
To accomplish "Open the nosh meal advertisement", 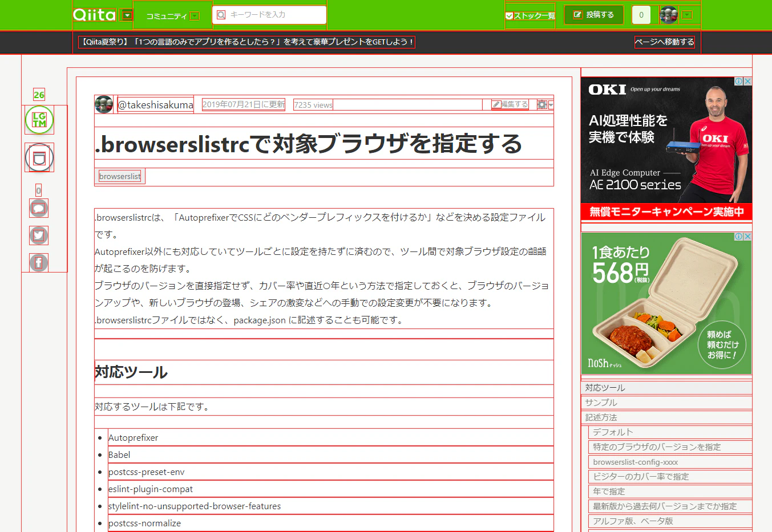I will 666,303.
